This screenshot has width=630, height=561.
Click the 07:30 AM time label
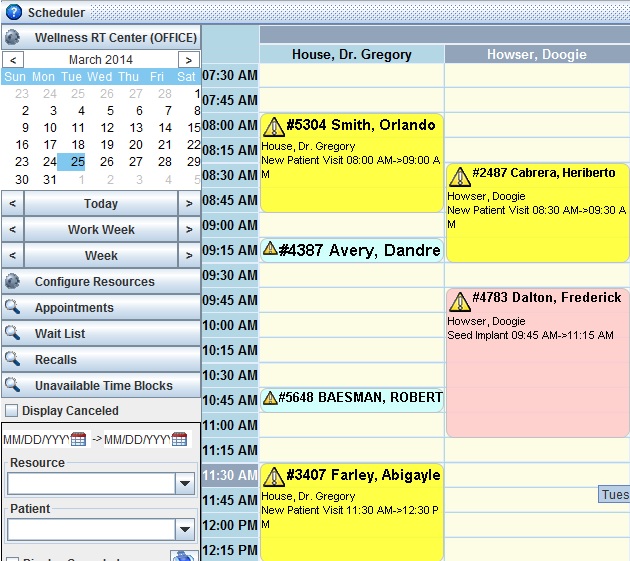point(230,75)
